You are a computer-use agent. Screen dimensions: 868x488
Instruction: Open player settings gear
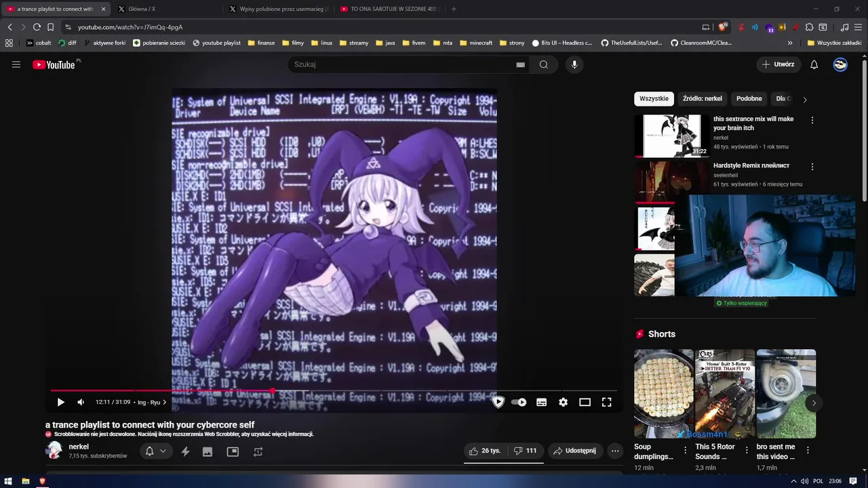pos(563,402)
